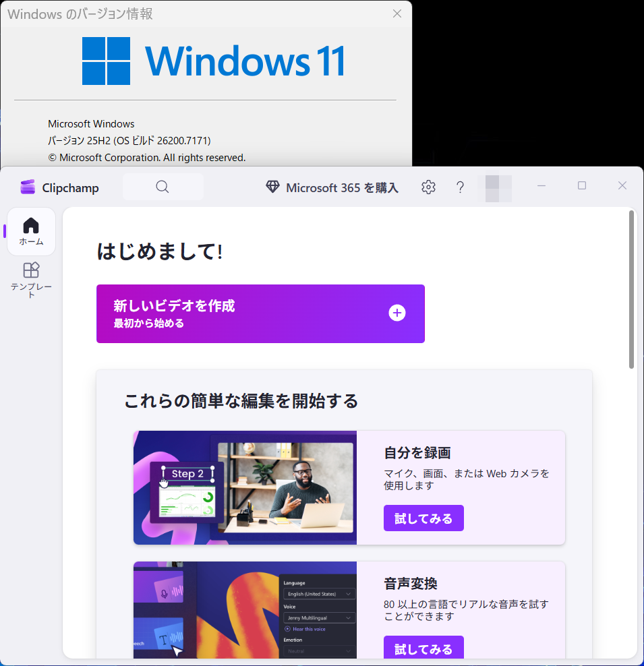Click the バージョン 25H2 build text
The width and height of the screenshot is (644, 666).
point(129,141)
